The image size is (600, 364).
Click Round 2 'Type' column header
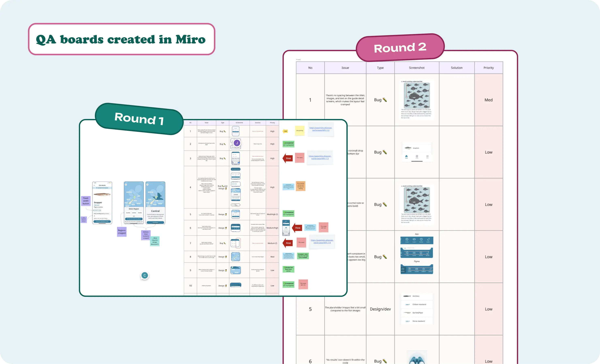click(380, 68)
